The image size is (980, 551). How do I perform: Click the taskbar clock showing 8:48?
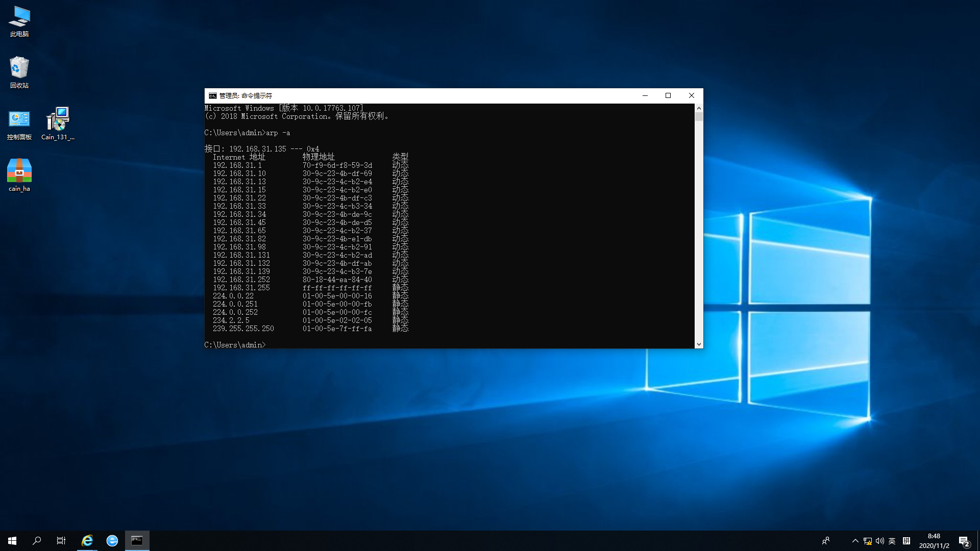934,541
